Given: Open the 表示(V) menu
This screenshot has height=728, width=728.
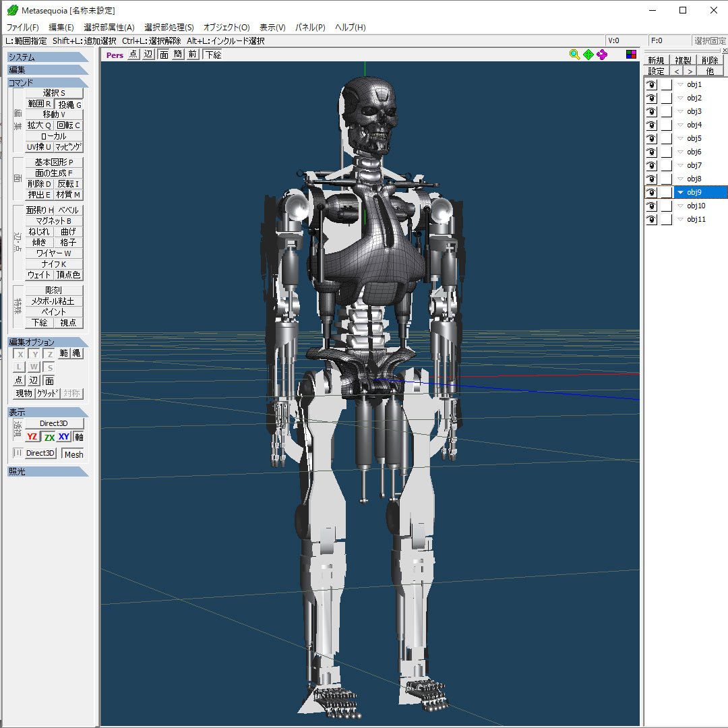Looking at the screenshot, I should [272, 28].
